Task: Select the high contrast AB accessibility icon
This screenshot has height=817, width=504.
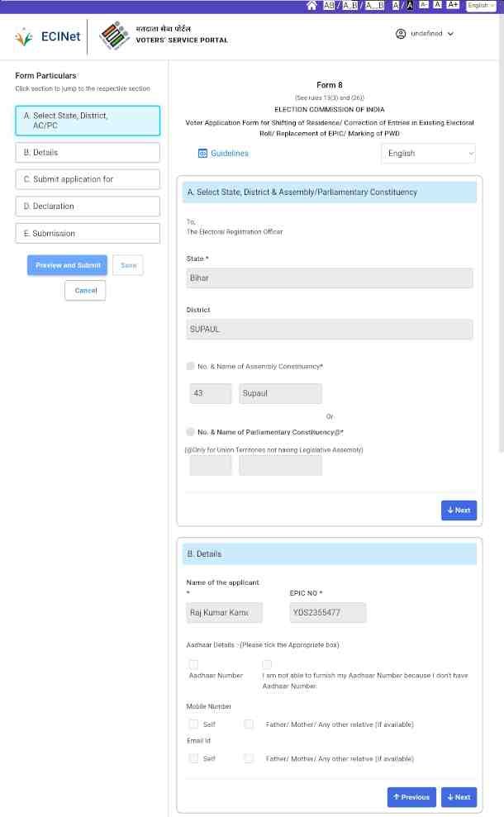Action: pyautogui.click(x=329, y=5)
